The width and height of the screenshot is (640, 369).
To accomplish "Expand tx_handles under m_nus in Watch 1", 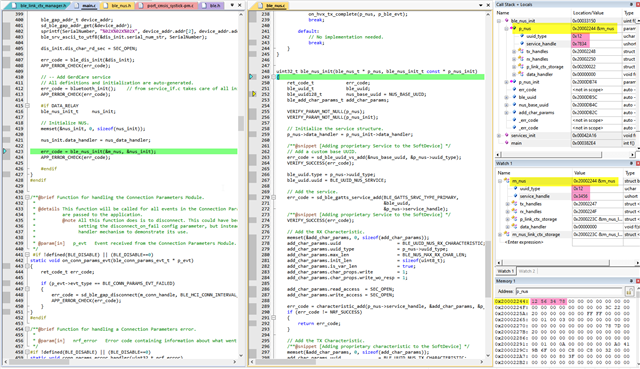I will [508, 204].
